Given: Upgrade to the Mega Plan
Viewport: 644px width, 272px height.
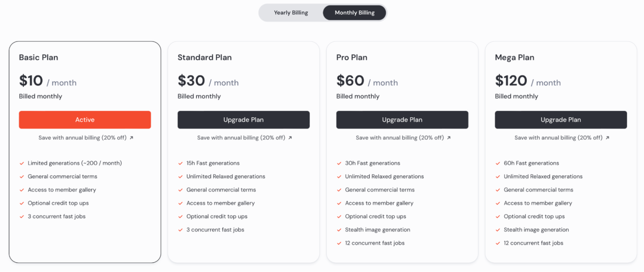Looking at the screenshot, I should (x=561, y=120).
